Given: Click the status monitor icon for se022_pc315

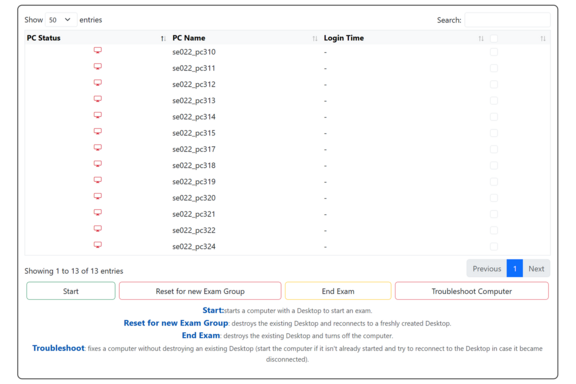Looking at the screenshot, I should 98,131.
